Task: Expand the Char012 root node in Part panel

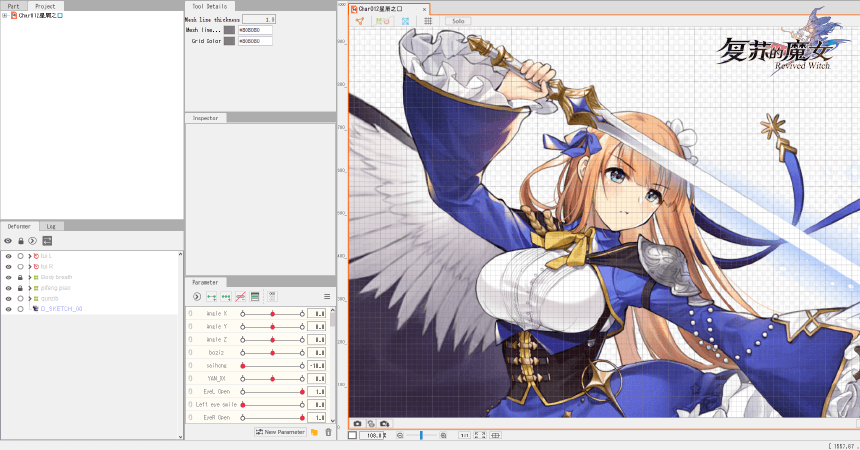Action: (x=4, y=15)
